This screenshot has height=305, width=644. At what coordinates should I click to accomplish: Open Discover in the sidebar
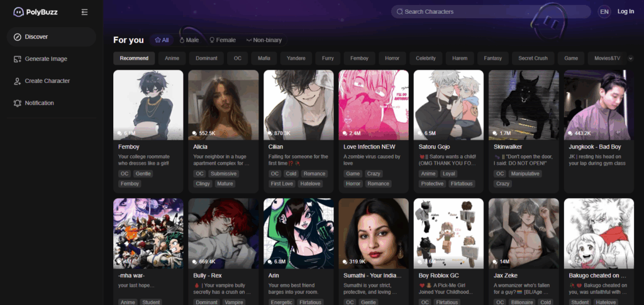[x=52, y=37]
